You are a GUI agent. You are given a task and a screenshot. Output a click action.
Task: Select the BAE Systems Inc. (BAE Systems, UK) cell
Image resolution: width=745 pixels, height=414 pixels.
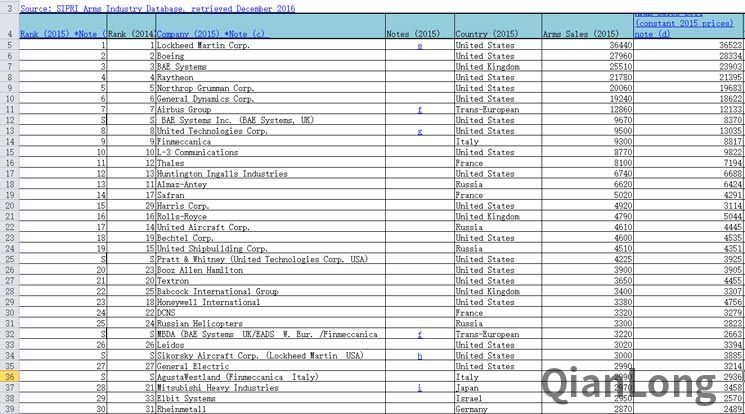pos(270,120)
